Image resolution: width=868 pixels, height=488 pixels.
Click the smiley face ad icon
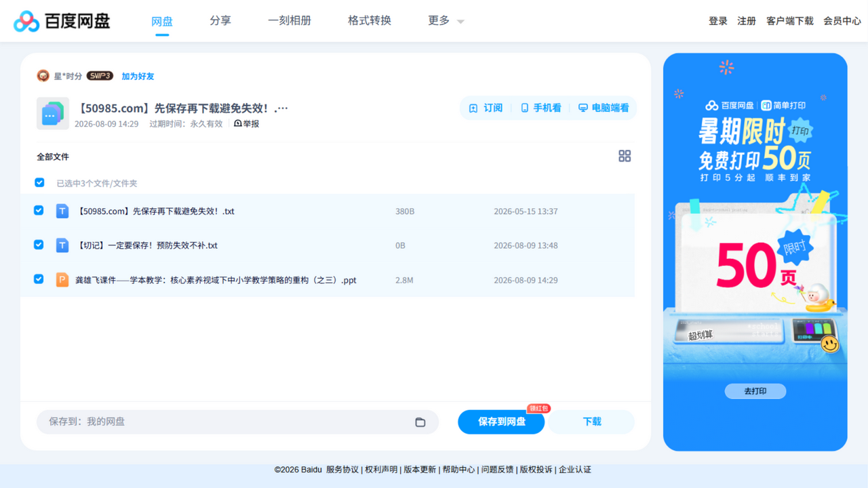pos(830,344)
